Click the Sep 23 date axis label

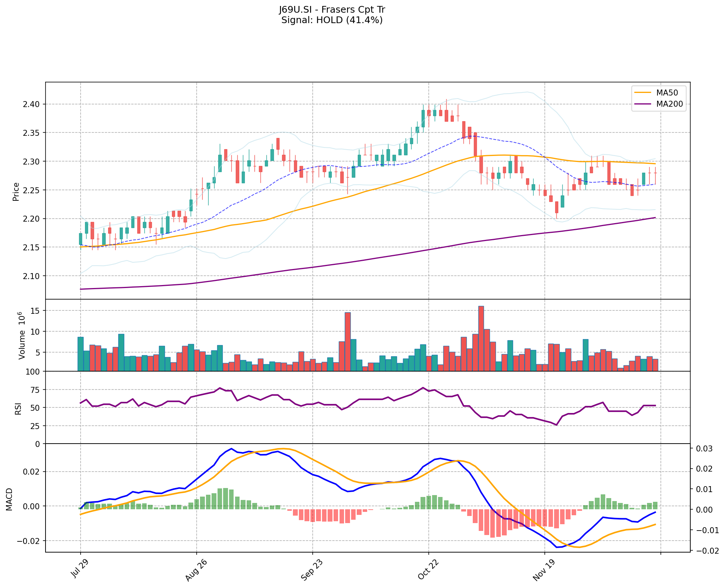point(312,570)
